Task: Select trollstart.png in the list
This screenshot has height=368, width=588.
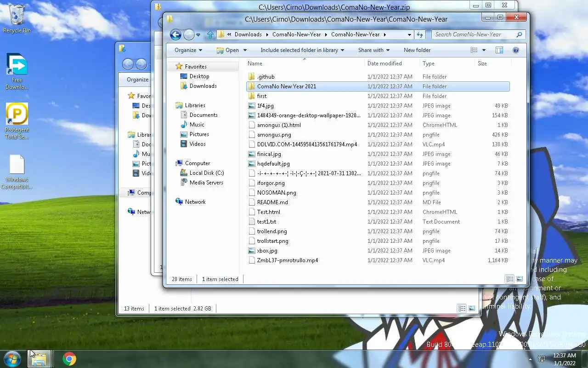Action: click(x=273, y=241)
